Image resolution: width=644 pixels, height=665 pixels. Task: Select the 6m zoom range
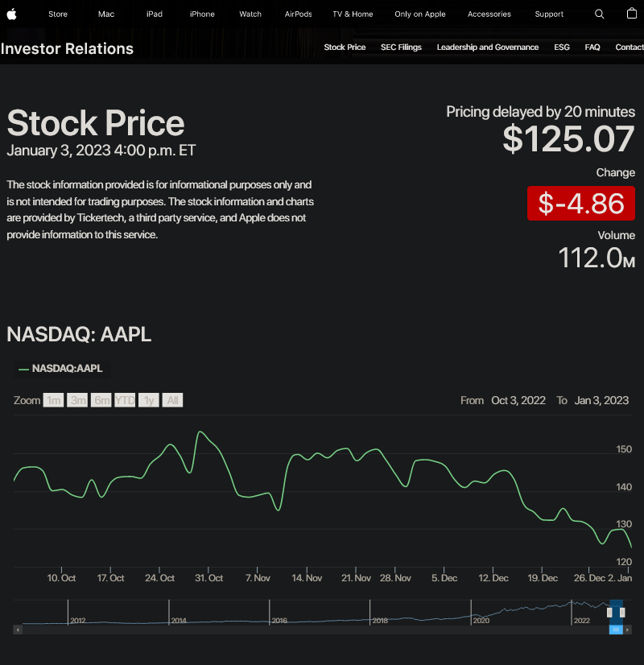pyautogui.click(x=101, y=400)
